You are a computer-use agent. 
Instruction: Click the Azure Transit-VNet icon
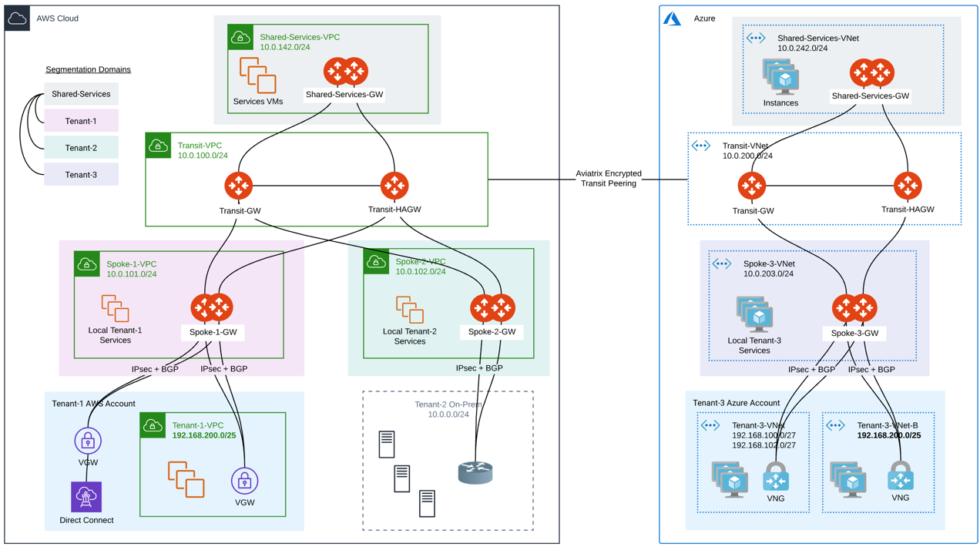tap(701, 146)
